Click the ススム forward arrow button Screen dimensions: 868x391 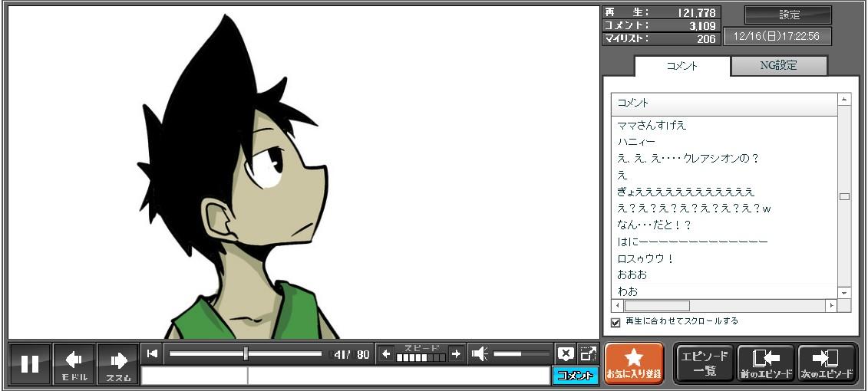tap(118, 363)
